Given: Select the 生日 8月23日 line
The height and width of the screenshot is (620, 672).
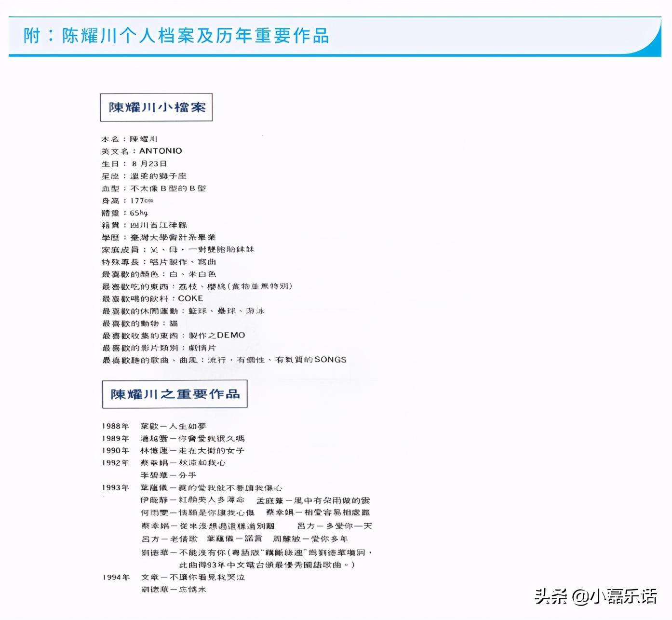Looking at the screenshot, I should [134, 163].
